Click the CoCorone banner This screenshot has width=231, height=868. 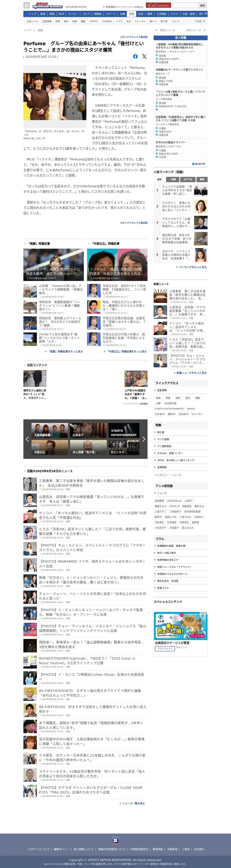(x=158, y=5)
